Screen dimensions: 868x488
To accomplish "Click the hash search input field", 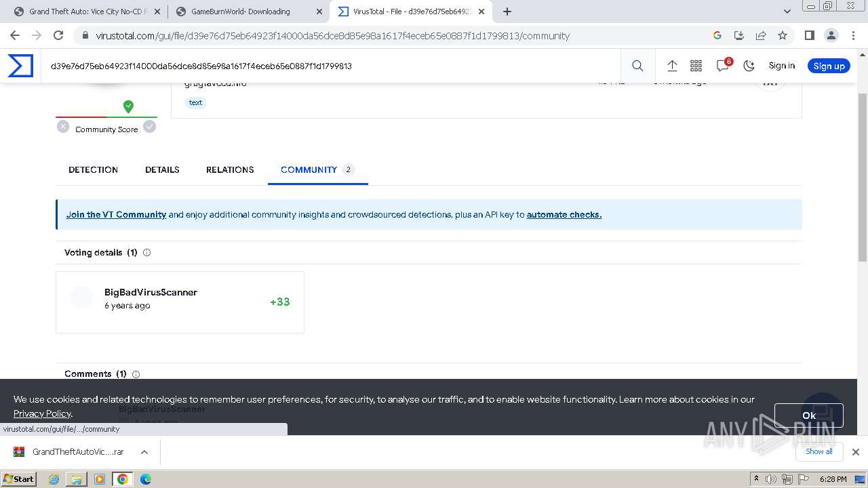I will [332, 66].
